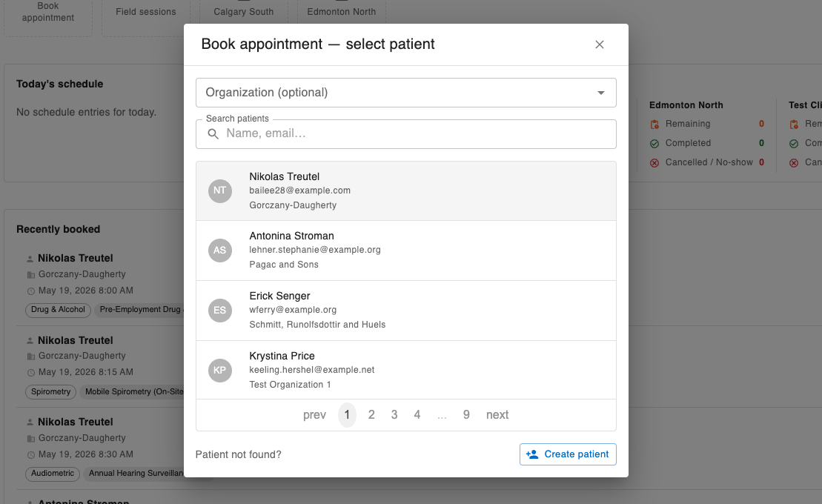Image resolution: width=822 pixels, height=504 pixels.
Task: Click Completed check icon under Edmonton North
Action: coord(654,144)
